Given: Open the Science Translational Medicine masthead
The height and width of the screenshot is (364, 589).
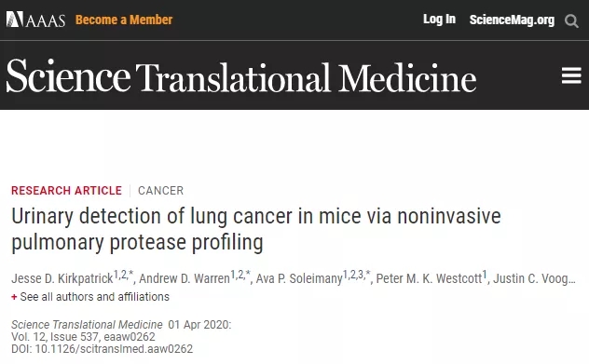Looking at the screenshot, I should point(241,76).
